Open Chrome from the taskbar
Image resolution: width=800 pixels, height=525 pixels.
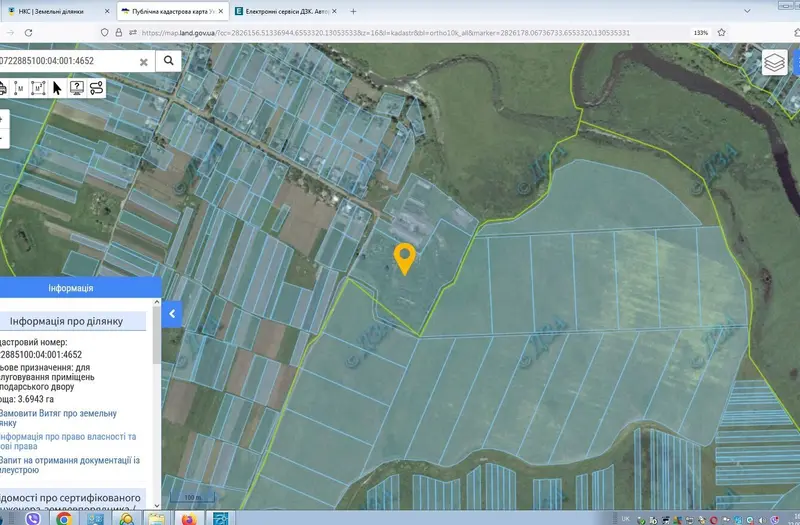[x=64, y=519]
